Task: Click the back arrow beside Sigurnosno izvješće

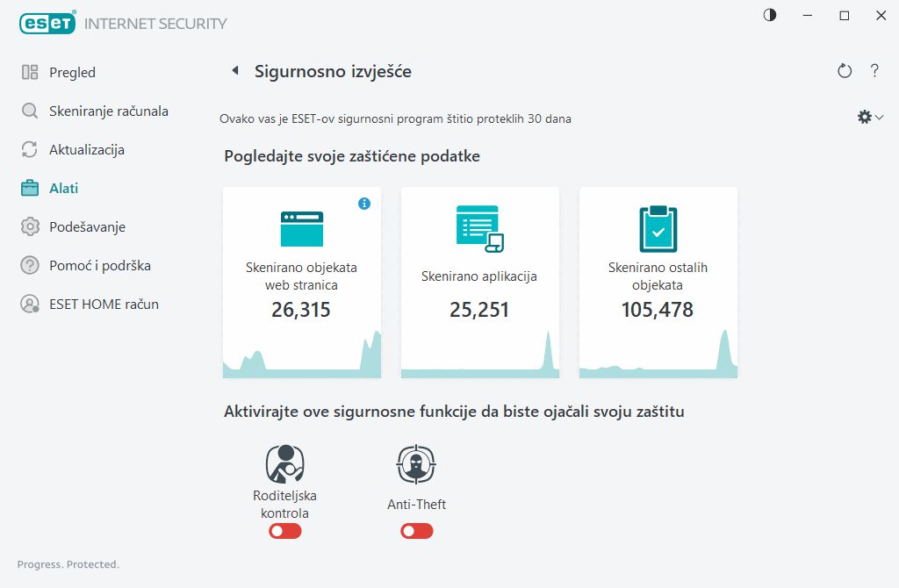Action: [234, 71]
